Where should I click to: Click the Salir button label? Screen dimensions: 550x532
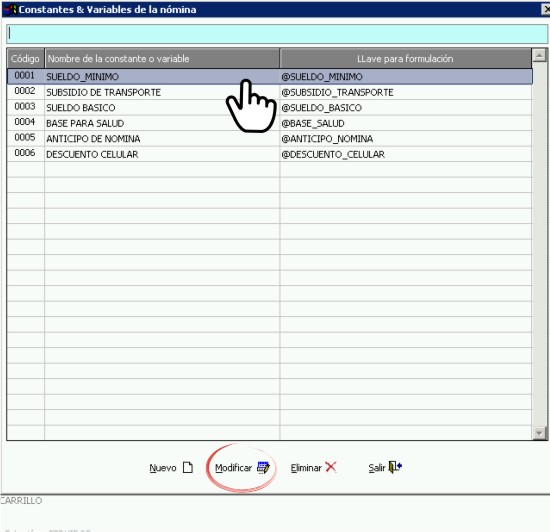(x=377, y=468)
